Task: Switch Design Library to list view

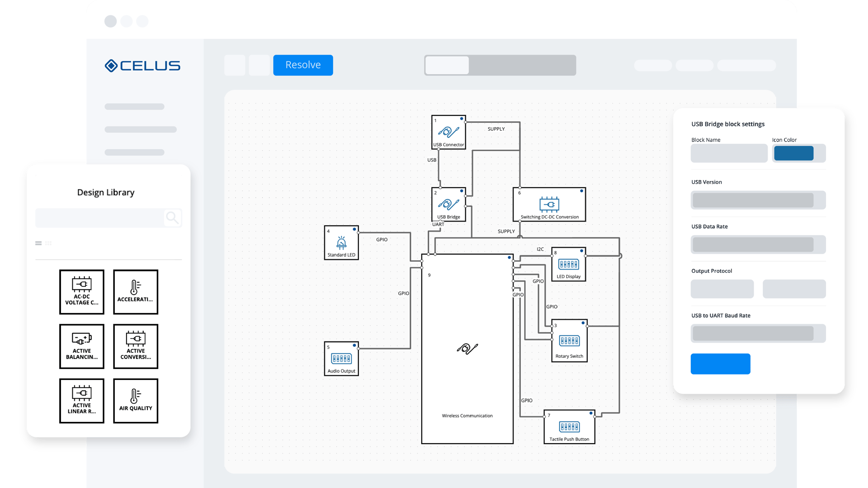Action: (x=38, y=243)
